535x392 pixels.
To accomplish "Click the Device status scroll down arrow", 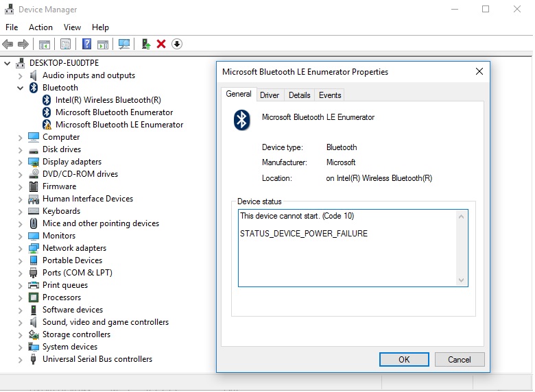I will [462, 280].
